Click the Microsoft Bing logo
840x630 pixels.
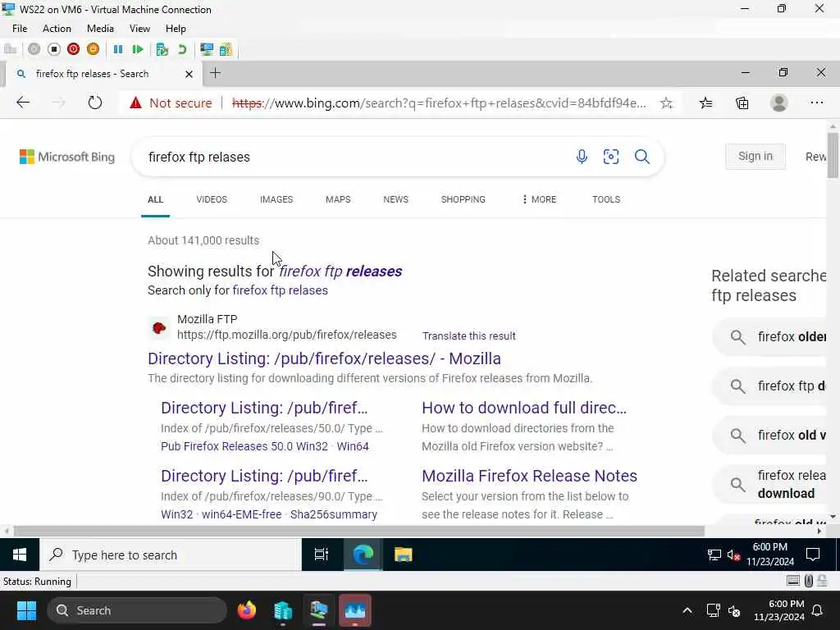(67, 157)
